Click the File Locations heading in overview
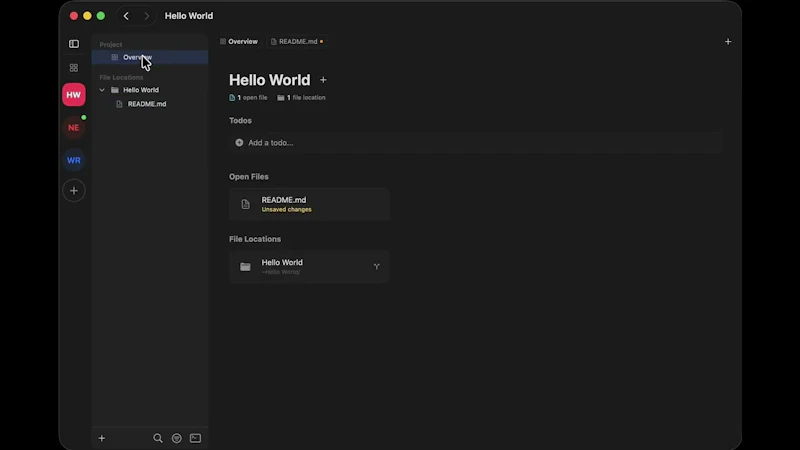800x450 pixels. coord(255,239)
